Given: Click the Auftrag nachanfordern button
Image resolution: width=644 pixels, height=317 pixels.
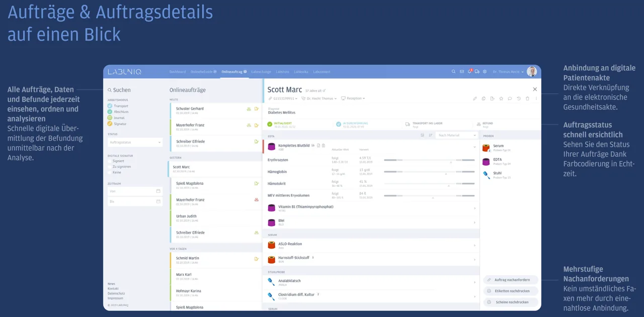Looking at the screenshot, I should point(511,280).
